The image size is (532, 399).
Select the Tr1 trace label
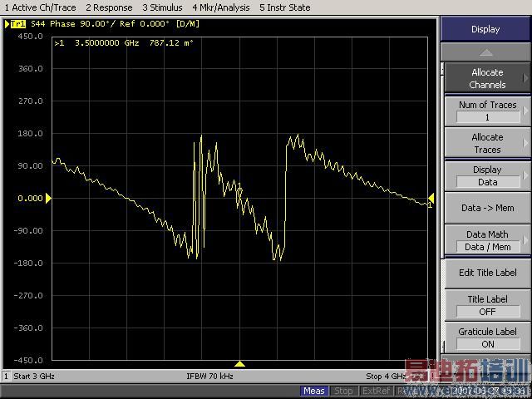[x=18, y=24]
